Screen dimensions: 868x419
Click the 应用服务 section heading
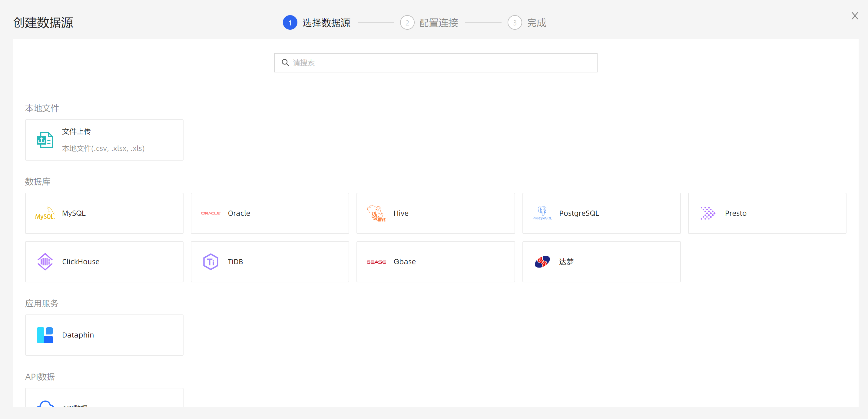[x=42, y=303]
